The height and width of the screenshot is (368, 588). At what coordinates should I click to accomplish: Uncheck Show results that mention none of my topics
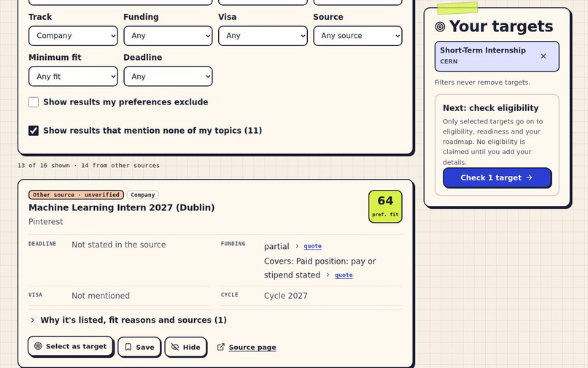34,131
